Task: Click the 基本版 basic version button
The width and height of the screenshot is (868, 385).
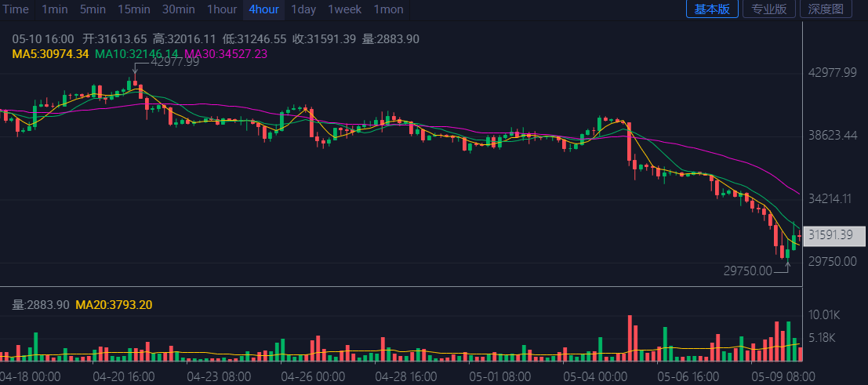Action: click(712, 9)
